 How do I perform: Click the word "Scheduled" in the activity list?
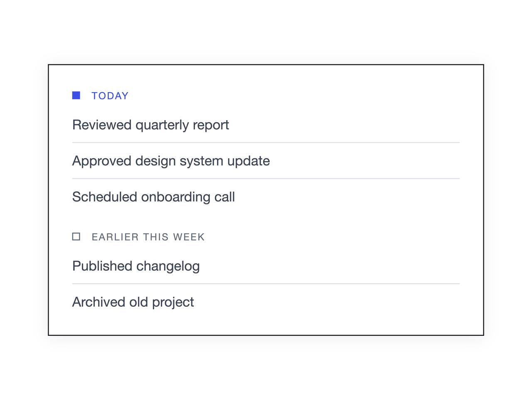click(105, 197)
